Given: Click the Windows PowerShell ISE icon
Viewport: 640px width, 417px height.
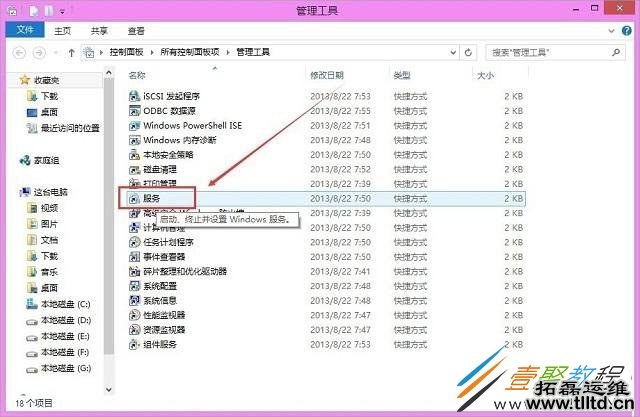Looking at the screenshot, I should 134,125.
